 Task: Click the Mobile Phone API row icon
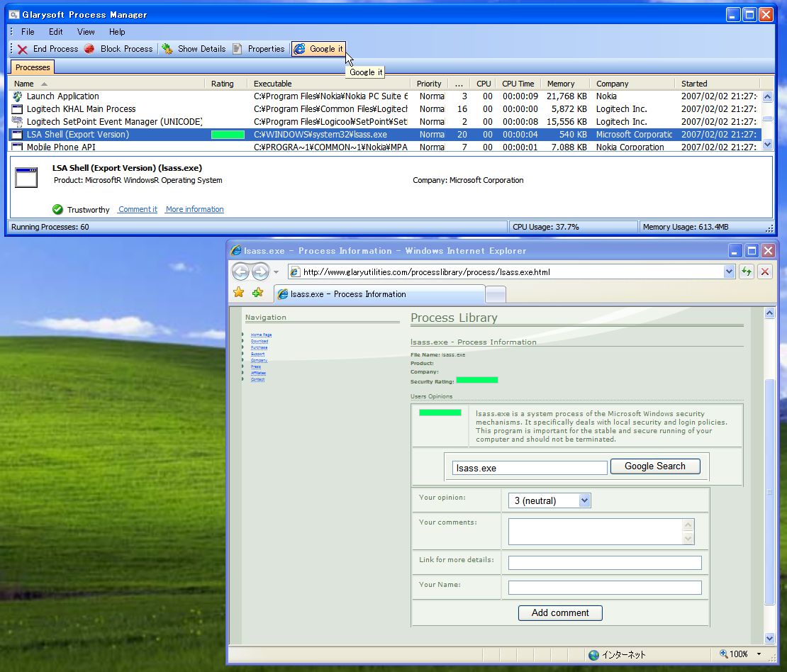[18, 147]
